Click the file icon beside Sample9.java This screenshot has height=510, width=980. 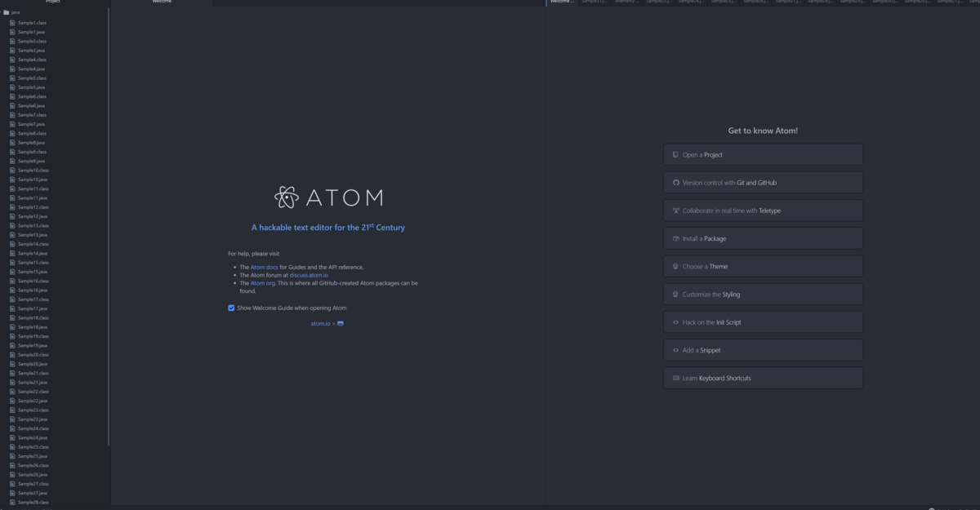[x=12, y=161]
